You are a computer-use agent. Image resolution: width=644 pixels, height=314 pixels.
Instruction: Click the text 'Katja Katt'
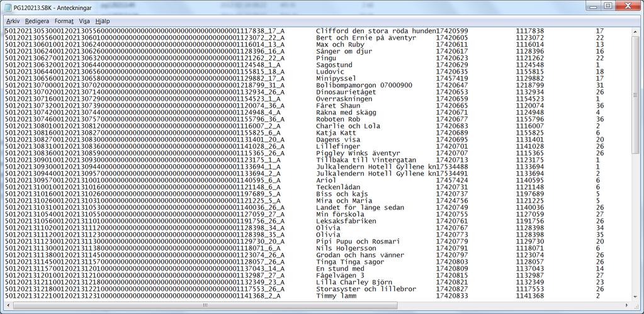[x=336, y=133]
